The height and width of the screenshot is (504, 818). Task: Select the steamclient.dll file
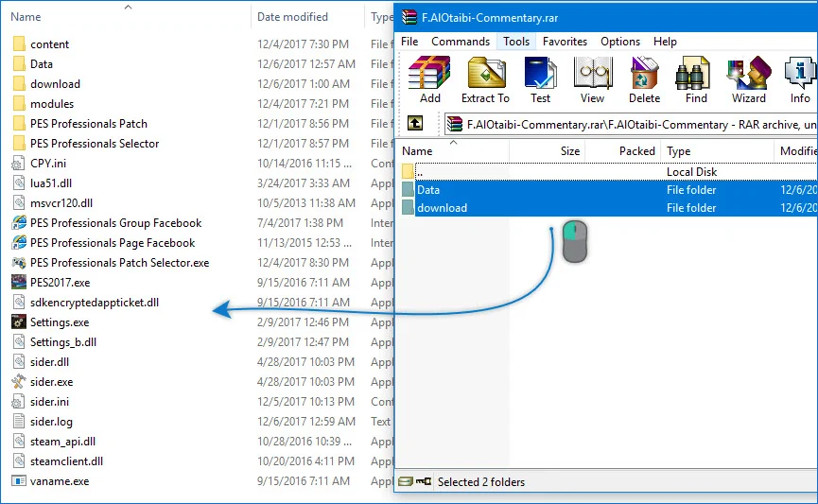(66, 461)
